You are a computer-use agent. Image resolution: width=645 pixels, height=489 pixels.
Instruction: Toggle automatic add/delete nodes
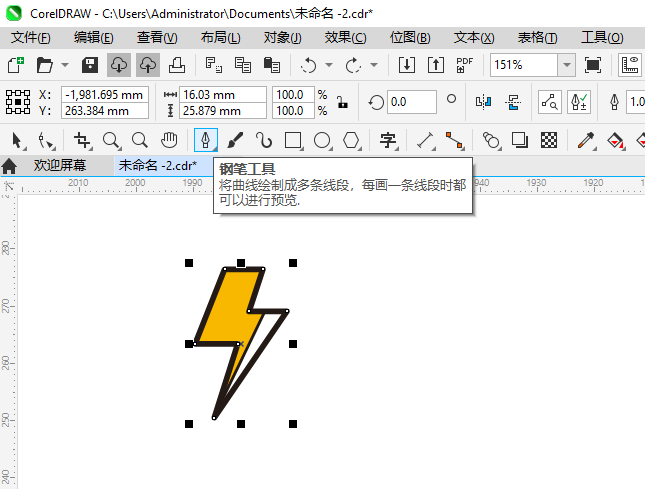(579, 102)
